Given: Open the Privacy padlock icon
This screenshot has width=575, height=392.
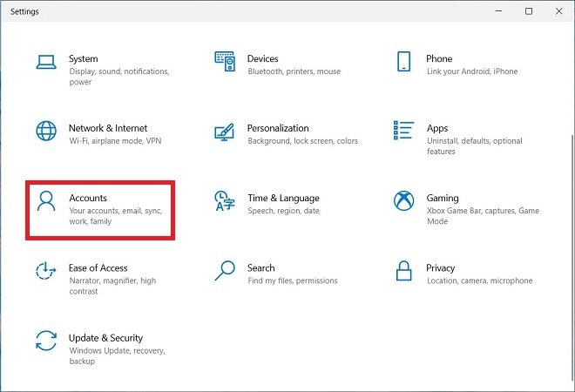Looking at the screenshot, I should pos(403,271).
